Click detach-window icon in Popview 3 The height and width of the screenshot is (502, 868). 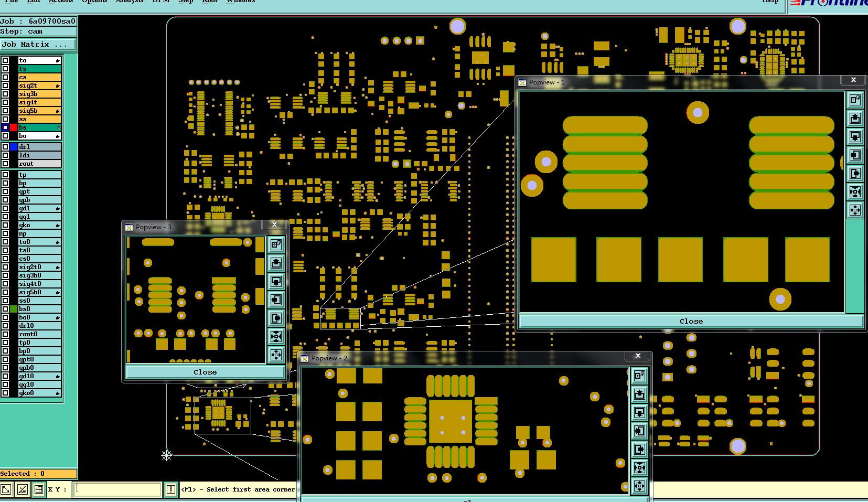tap(276, 244)
